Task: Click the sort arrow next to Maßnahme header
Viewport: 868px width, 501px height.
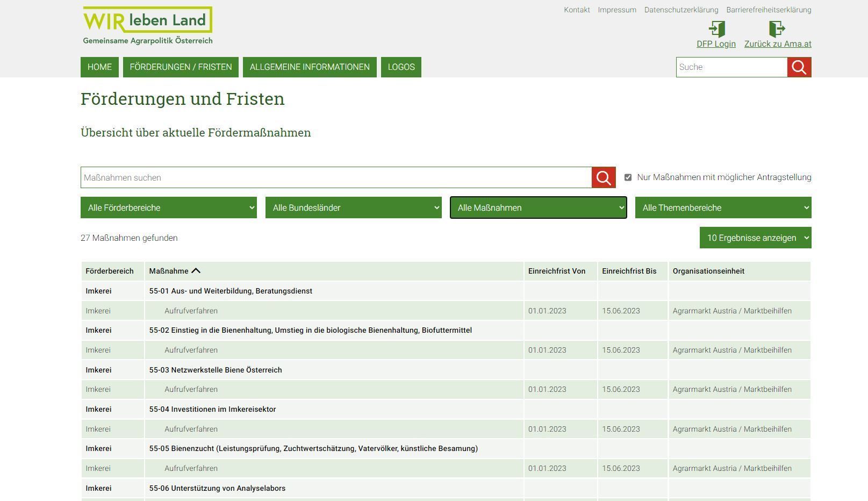Action: (197, 270)
